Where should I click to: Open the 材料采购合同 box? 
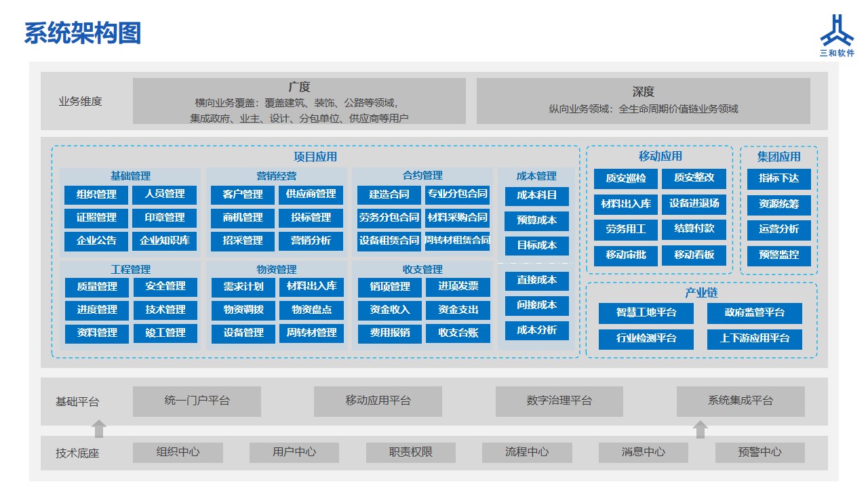[458, 218]
